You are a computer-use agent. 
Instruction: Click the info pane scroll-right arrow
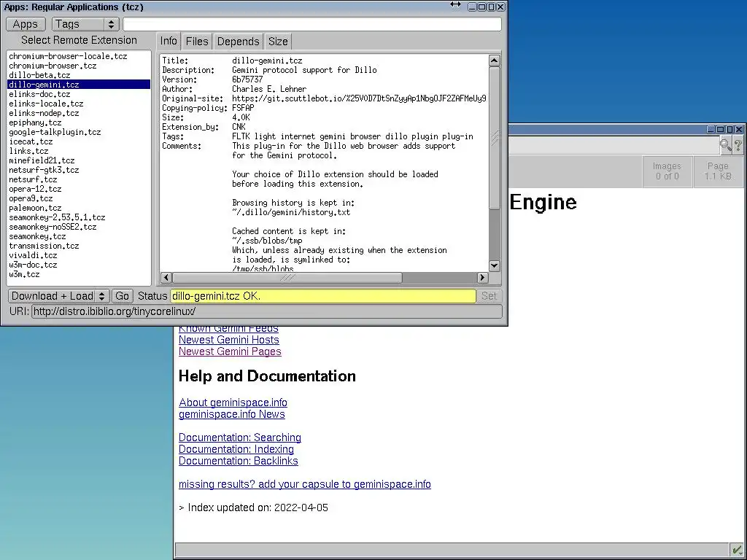pyautogui.click(x=483, y=277)
